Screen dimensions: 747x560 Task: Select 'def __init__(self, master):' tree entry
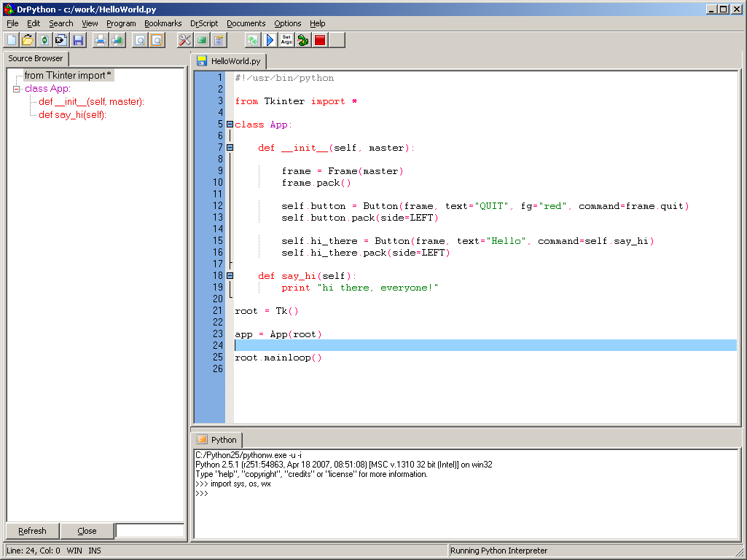[92, 101]
